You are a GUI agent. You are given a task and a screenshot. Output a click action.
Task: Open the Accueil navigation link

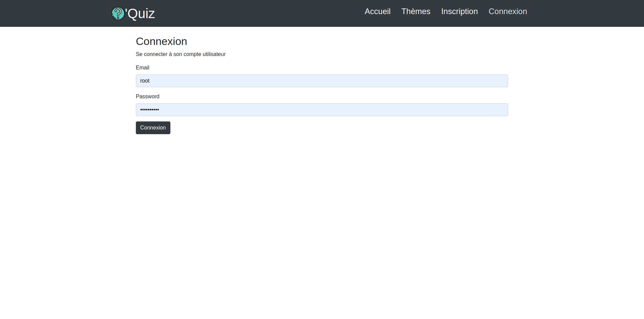coord(377,11)
